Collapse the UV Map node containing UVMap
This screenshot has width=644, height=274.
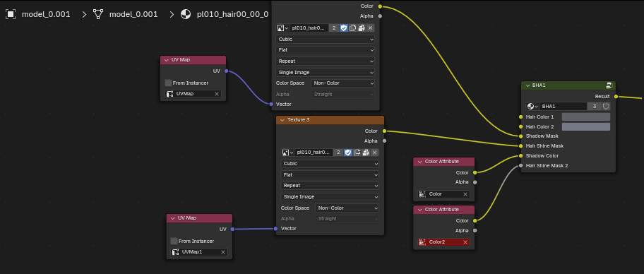[x=167, y=60]
